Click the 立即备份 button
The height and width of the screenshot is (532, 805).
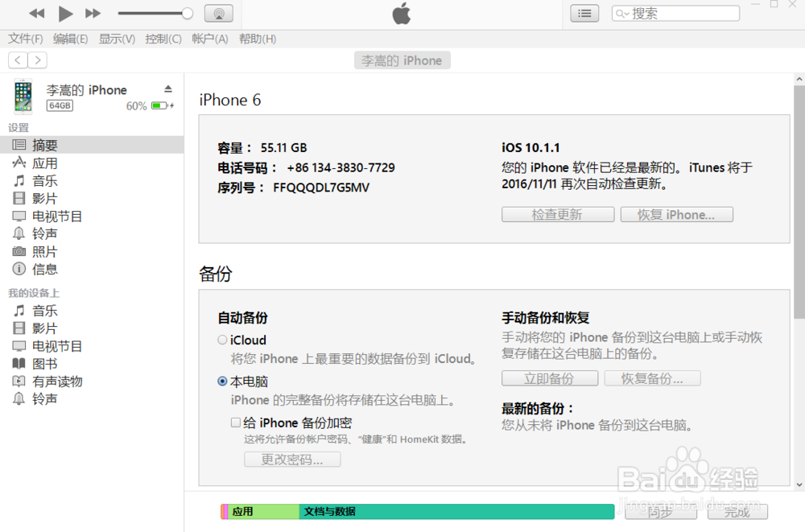point(550,378)
